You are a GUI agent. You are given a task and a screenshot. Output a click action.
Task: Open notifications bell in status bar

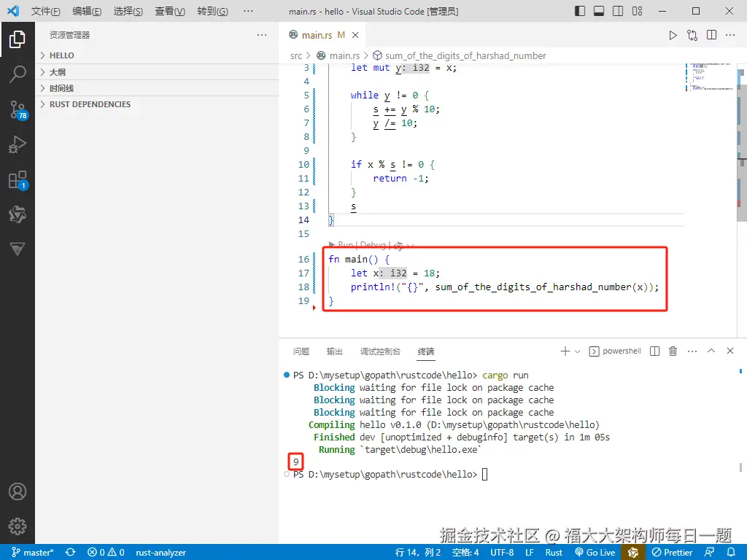pos(731,553)
